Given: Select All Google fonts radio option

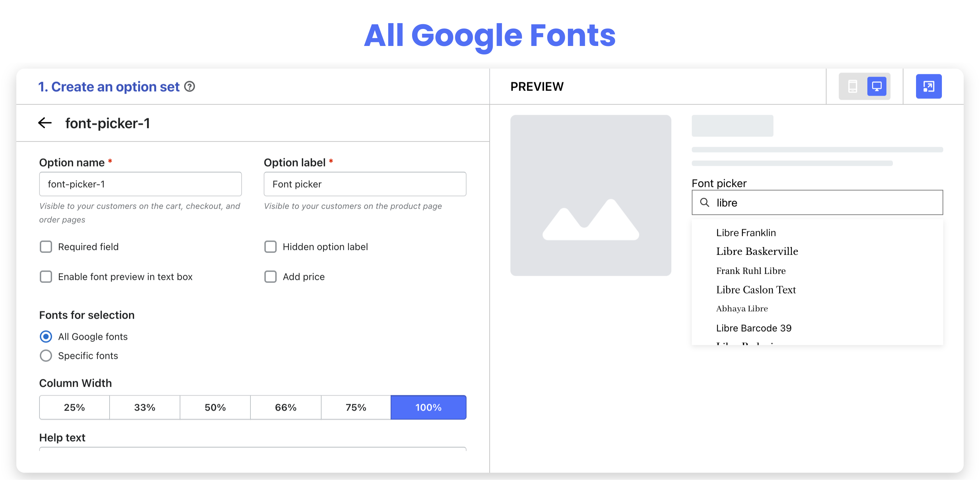Looking at the screenshot, I should pyautogui.click(x=46, y=336).
